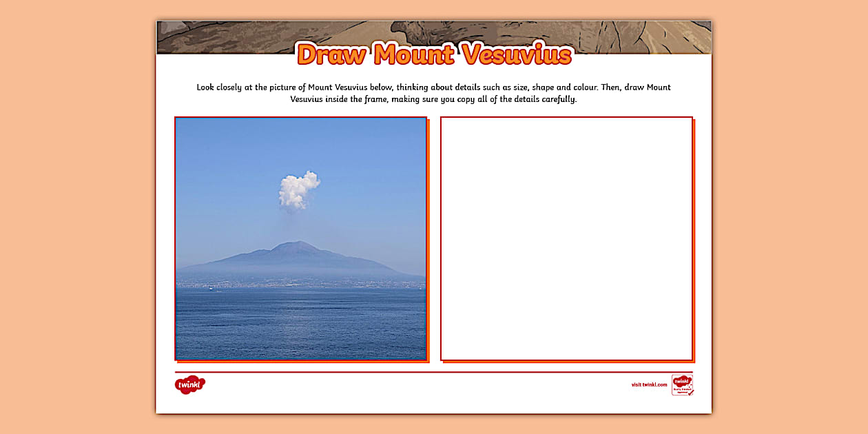Screen dimensions: 868x434
Task: Click the twinkl Quality Product approved badge
Action: tap(682, 384)
